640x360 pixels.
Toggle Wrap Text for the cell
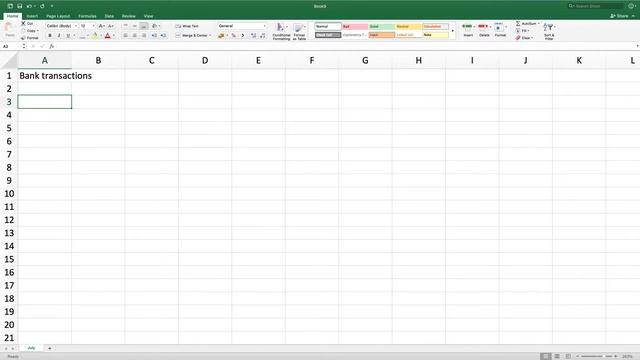point(187,26)
